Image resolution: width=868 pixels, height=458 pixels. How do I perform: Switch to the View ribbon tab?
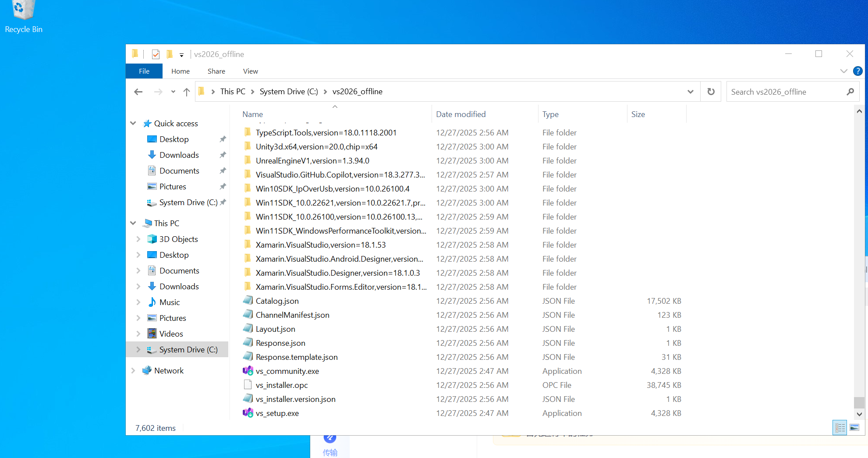pyautogui.click(x=250, y=71)
